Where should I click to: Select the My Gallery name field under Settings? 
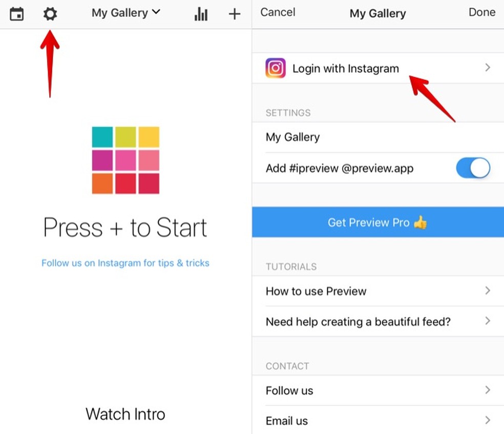(x=378, y=137)
